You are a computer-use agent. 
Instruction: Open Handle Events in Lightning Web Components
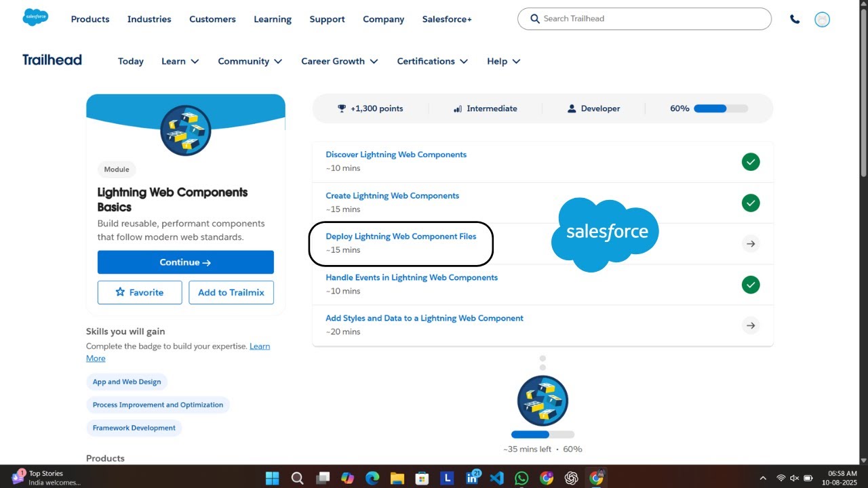tap(412, 277)
